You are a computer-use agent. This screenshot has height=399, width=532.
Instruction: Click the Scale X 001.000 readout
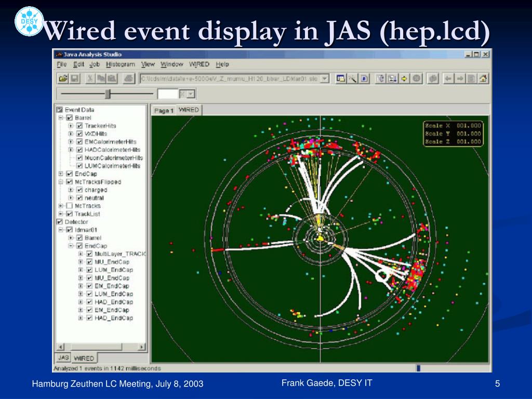[x=453, y=126]
